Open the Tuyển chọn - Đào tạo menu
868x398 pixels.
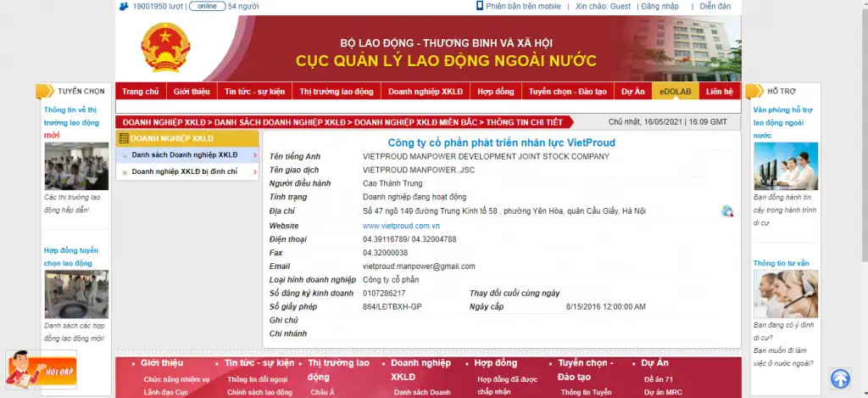pyautogui.click(x=567, y=92)
